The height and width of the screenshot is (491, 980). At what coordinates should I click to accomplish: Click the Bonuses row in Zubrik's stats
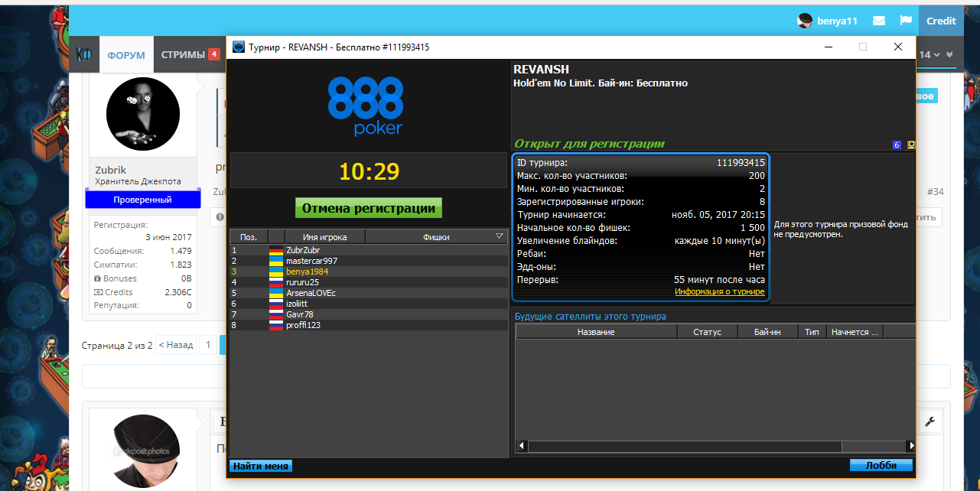(142, 278)
